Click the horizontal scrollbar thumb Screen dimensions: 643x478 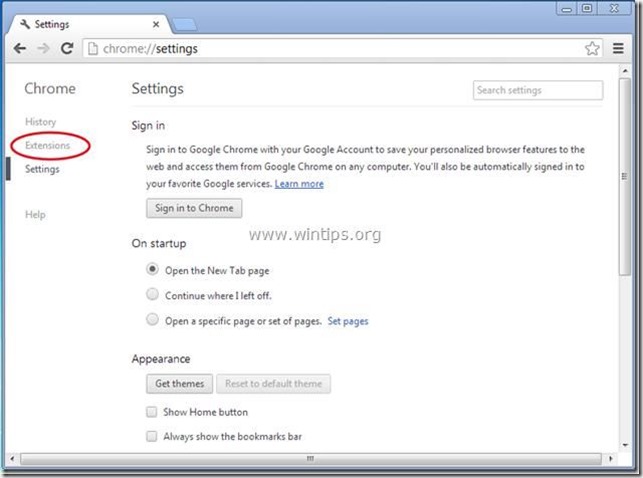pos(311,459)
